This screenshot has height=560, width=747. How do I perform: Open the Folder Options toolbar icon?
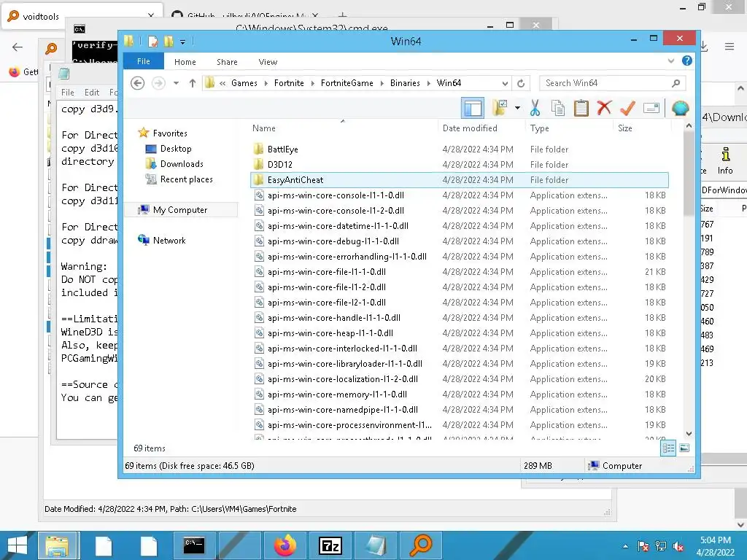pyautogui.click(x=500, y=108)
